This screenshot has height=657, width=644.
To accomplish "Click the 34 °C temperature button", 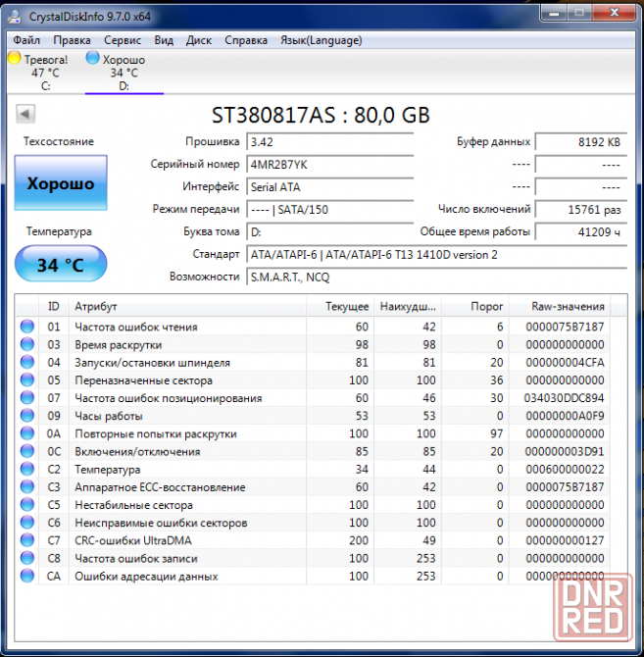I will pos(61,265).
